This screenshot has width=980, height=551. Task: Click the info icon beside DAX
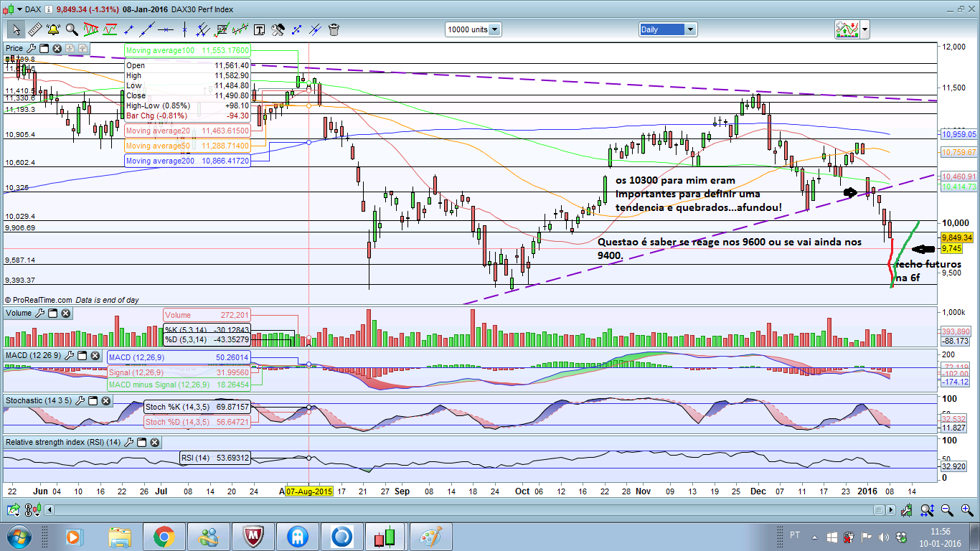(x=49, y=9)
